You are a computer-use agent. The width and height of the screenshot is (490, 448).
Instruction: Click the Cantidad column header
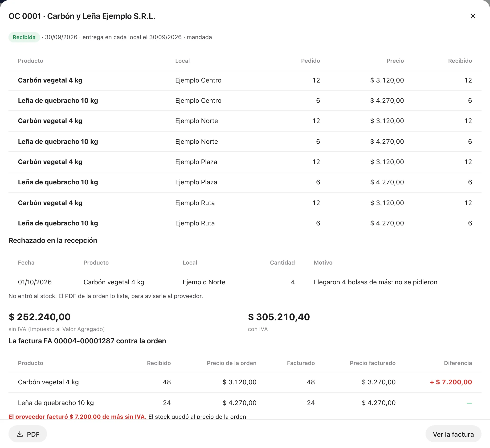(x=282, y=263)
